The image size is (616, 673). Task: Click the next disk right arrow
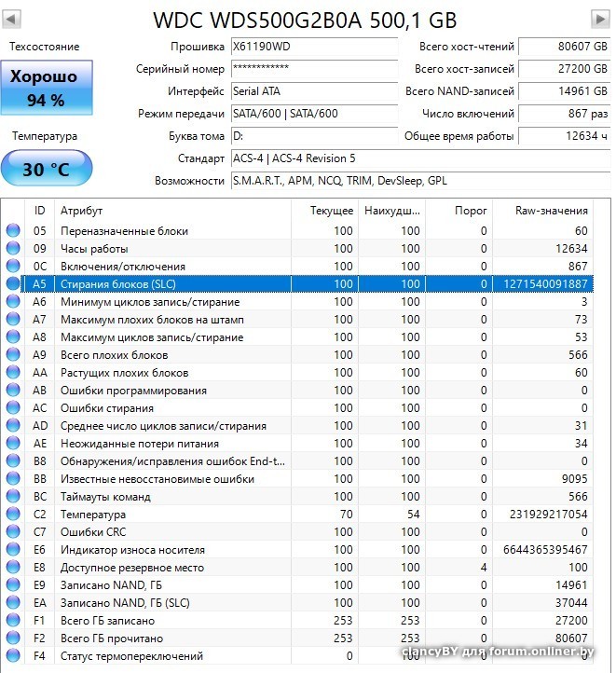(x=600, y=19)
